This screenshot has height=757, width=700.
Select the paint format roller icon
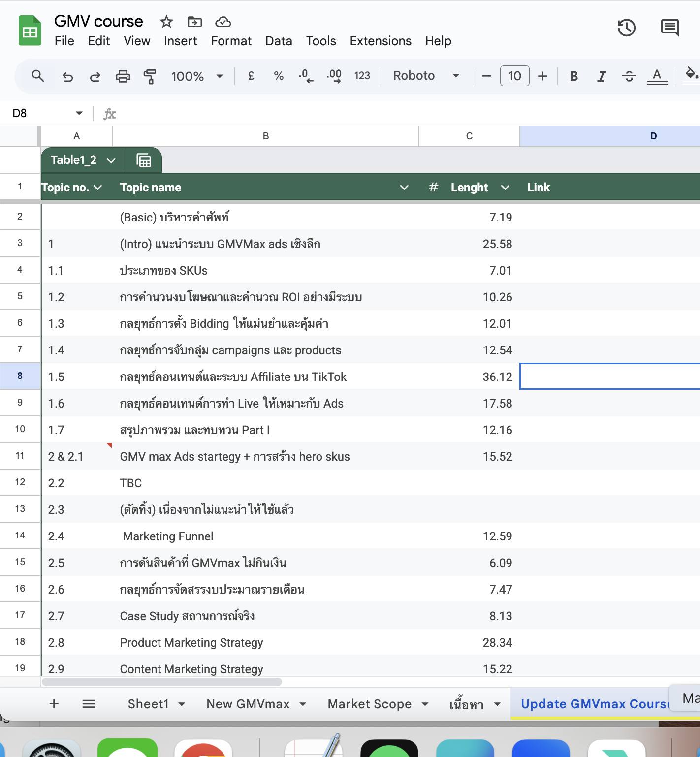click(150, 76)
